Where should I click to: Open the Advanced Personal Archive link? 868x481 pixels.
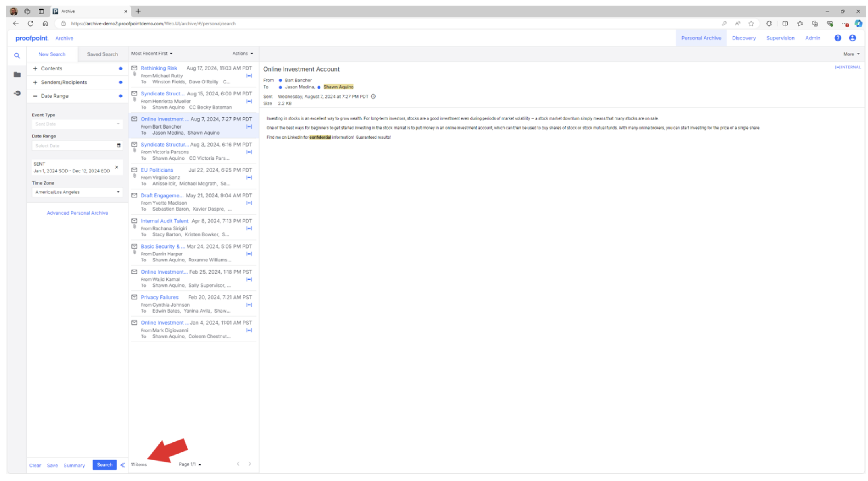(x=77, y=213)
